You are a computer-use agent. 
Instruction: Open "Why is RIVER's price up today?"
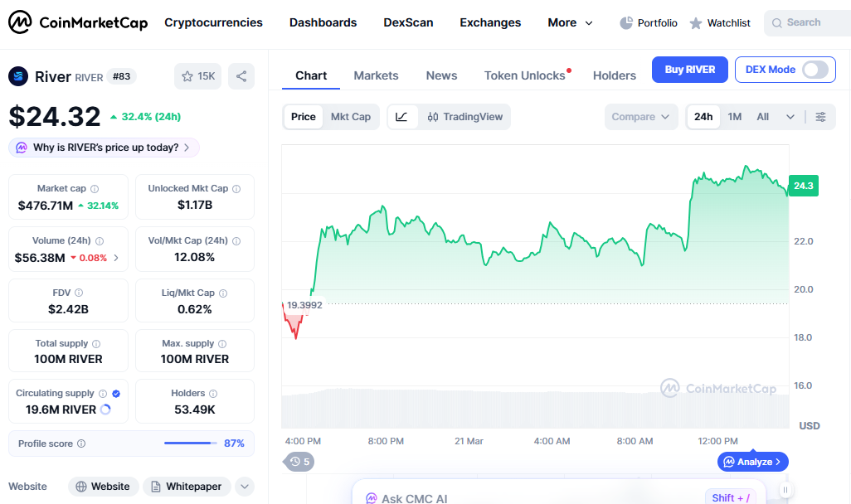tap(105, 148)
